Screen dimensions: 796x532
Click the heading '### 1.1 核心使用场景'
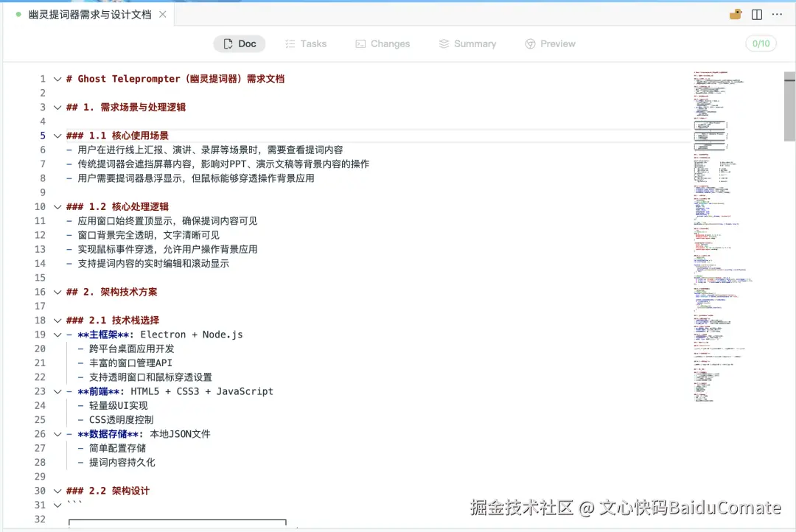click(x=117, y=136)
